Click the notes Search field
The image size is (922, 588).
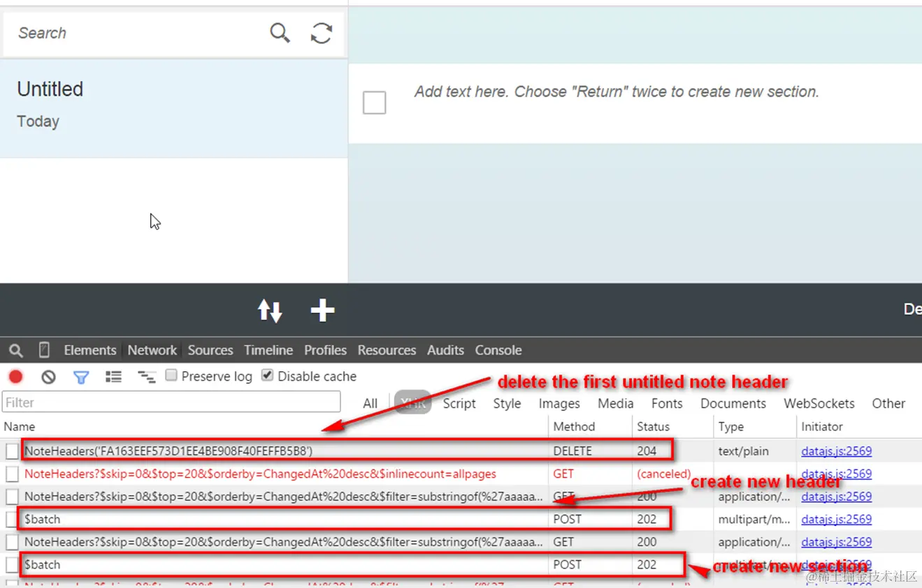(x=136, y=33)
